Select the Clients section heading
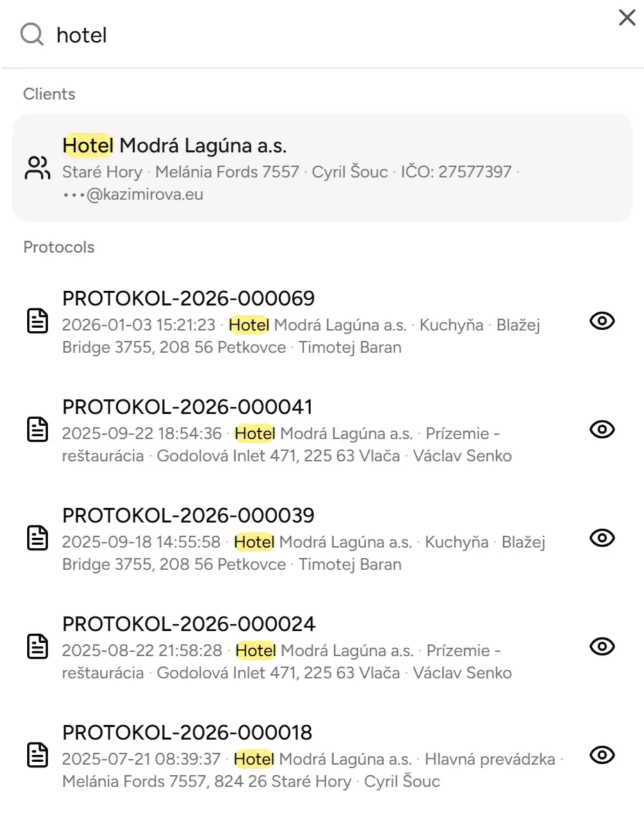The width and height of the screenshot is (644, 821). [49, 94]
